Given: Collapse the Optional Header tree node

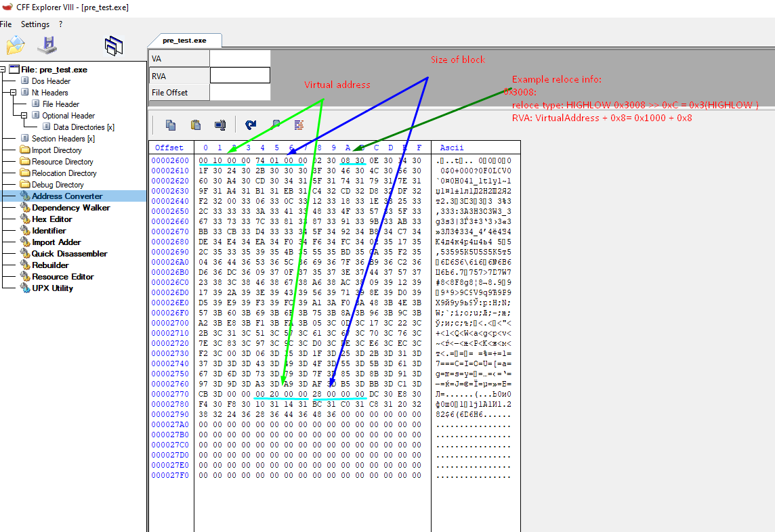Looking at the screenshot, I should coord(24,116).
